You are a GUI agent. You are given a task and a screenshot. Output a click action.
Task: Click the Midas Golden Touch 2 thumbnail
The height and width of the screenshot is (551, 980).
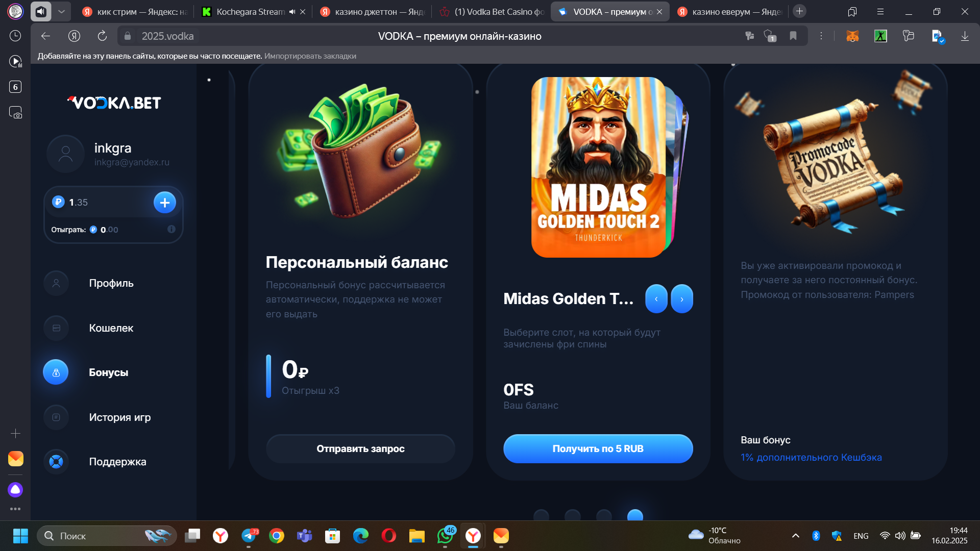coord(598,167)
